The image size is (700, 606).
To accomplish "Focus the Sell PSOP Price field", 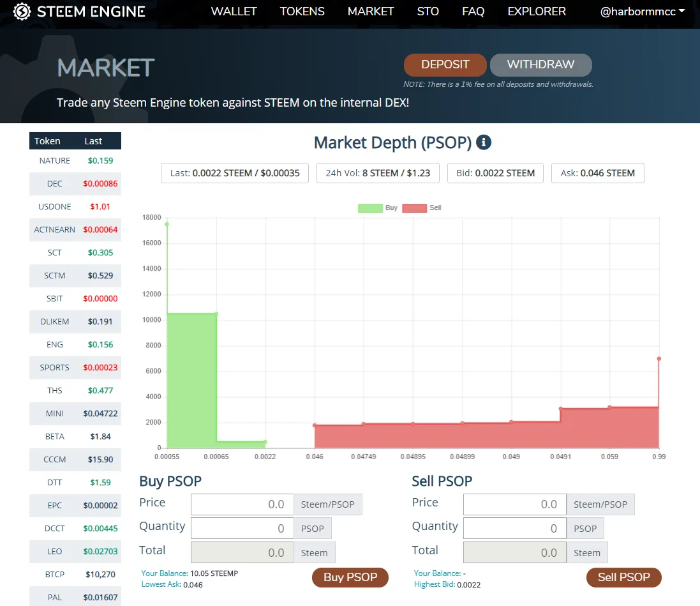I will pos(515,504).
